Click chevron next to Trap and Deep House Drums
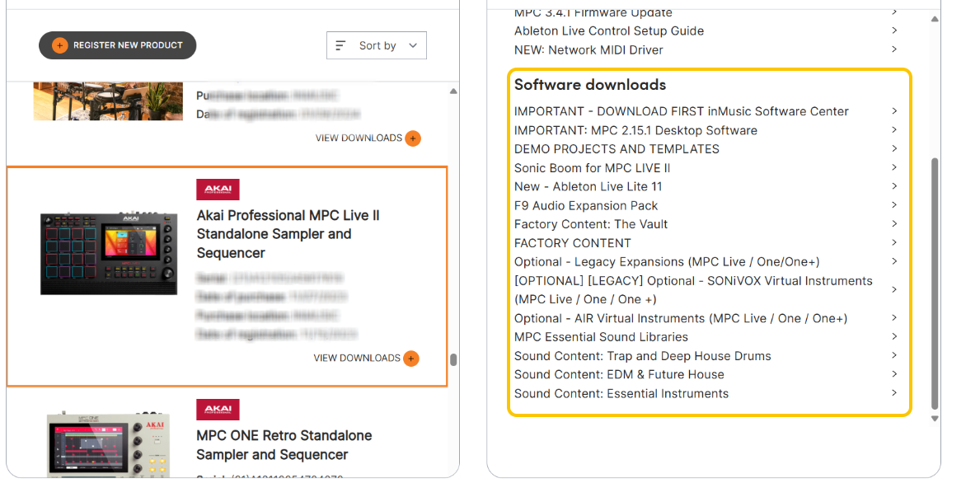The height and width of the screenshot is (483, 980). coord(894,355)
